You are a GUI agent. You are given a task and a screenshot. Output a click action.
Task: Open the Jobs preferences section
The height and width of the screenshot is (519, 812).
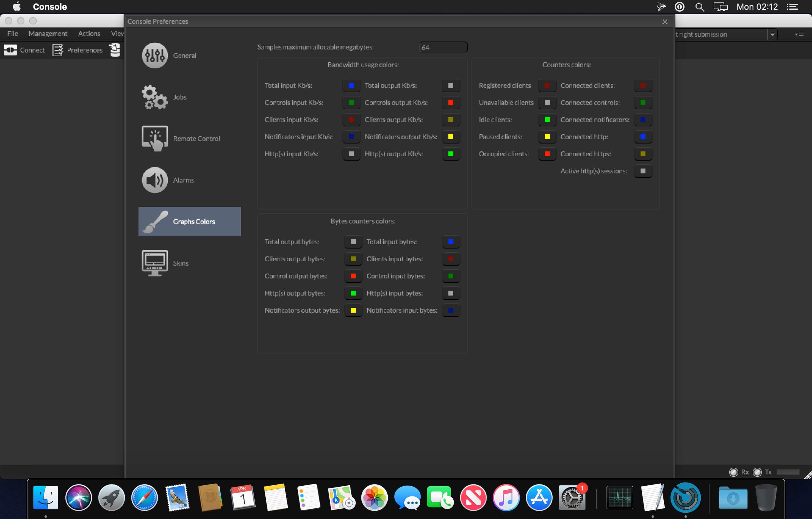click(x=155, y=97)
